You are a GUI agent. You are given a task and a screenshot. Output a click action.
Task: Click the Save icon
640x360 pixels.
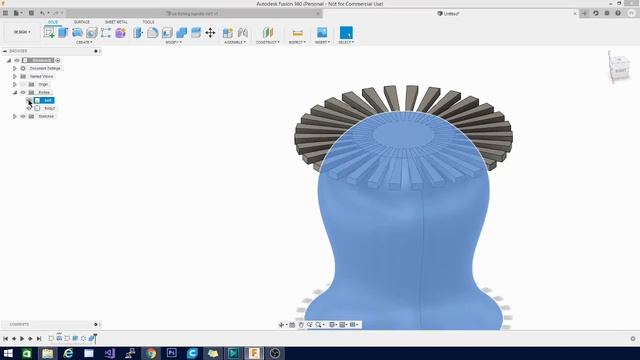click(x=31, y=13)
